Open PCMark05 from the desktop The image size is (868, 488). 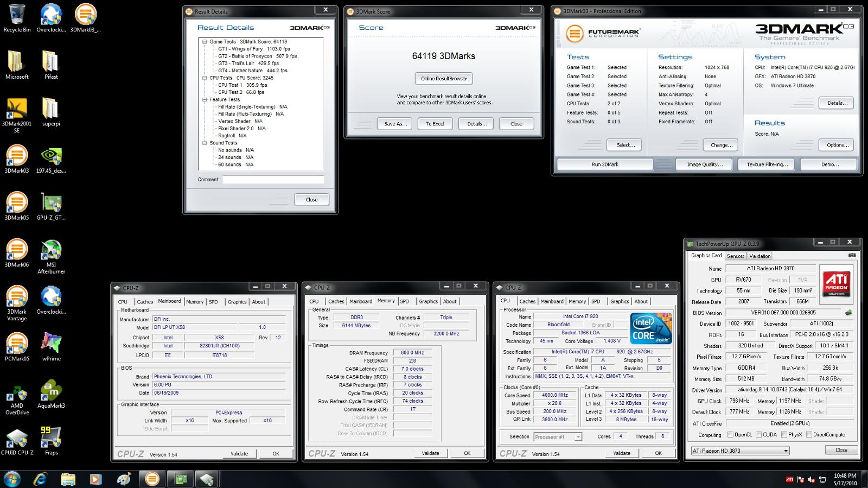(x=17, y=347)
